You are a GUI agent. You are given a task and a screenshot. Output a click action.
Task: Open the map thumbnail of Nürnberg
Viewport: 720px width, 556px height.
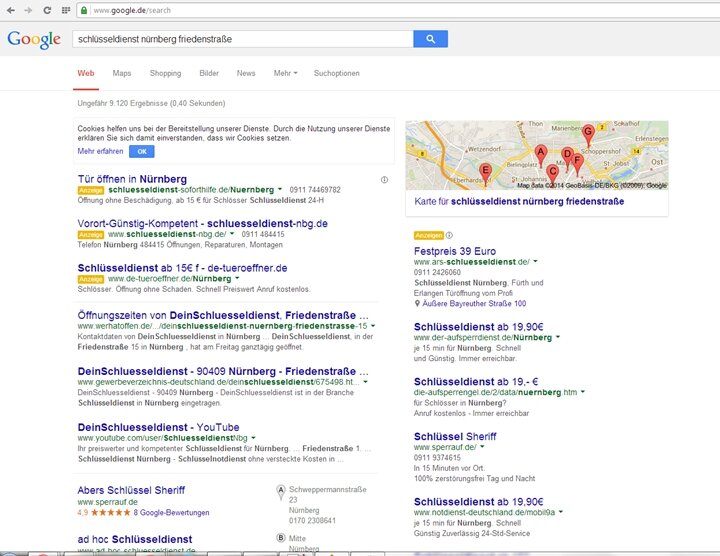click(537, 155)
